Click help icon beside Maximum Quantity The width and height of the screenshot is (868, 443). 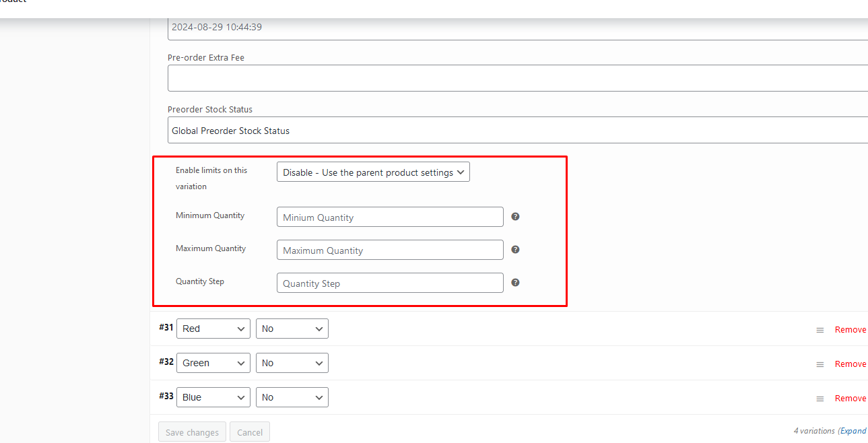(x=515, y=250)
